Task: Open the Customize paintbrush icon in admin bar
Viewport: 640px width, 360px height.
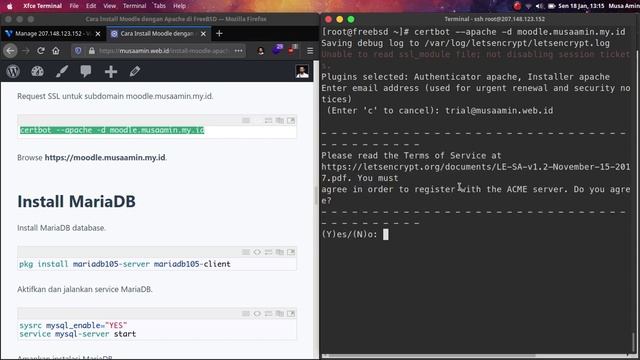Action: click(62, 71)
